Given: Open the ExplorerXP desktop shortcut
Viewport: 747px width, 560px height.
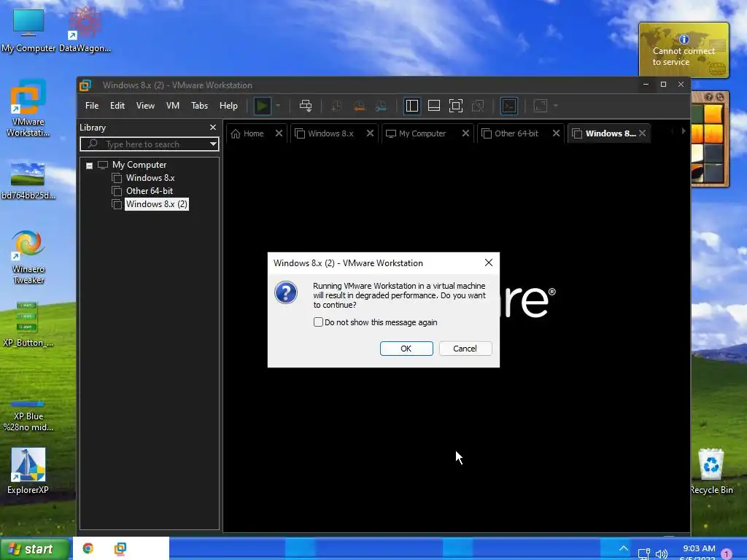Looking at the screenshot, I should pyautogui.click(x=28, y=470).
